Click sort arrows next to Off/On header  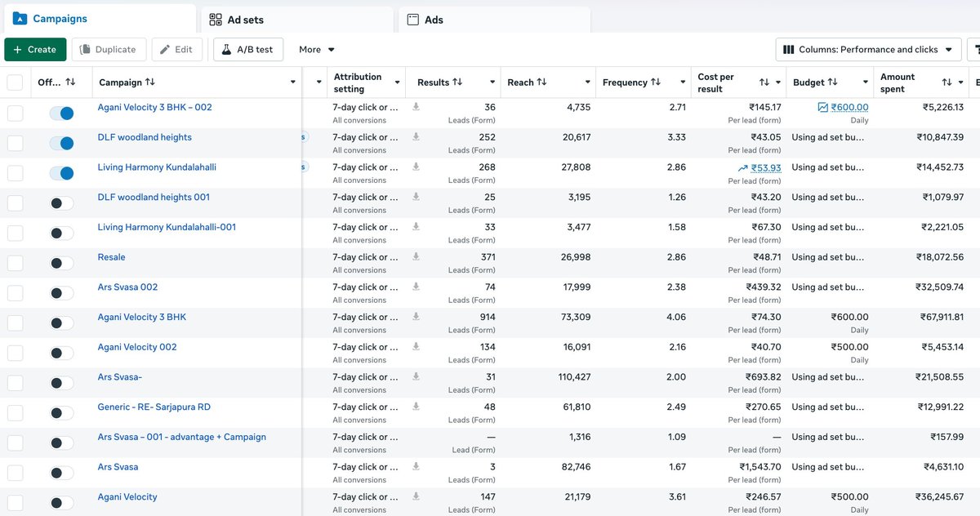coord(70,82)
